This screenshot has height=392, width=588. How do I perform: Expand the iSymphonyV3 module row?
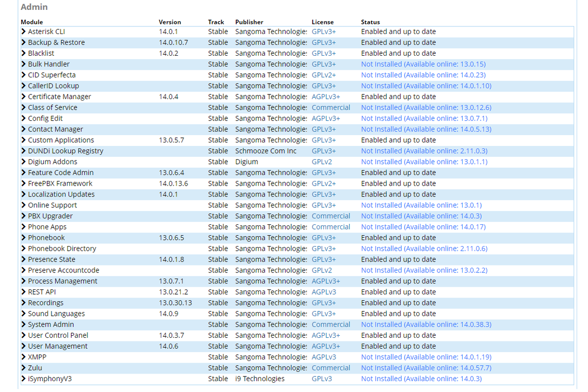[24, 379]
